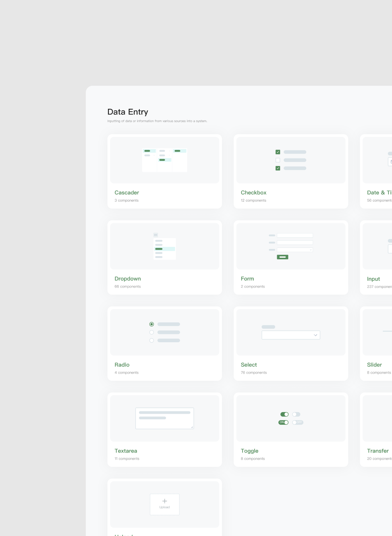
Task: Click the first input field in Form preview
Action: click(295, 235)
